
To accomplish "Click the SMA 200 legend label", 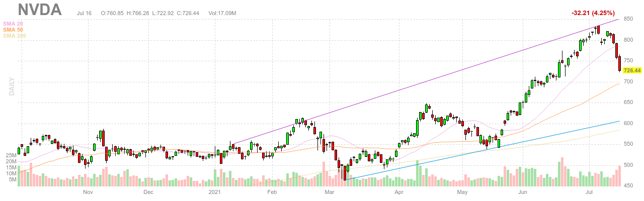I will click(15, 36).
